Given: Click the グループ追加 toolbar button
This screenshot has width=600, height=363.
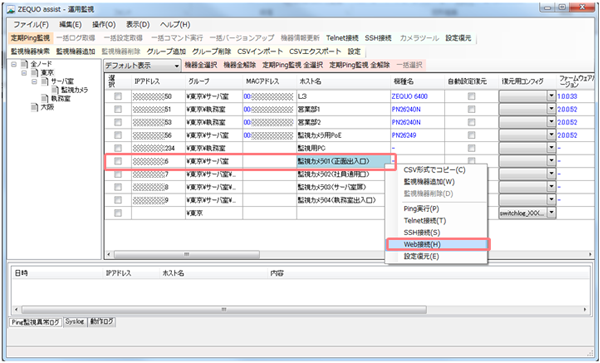Looking at the screenshot, I should (166, 51).
